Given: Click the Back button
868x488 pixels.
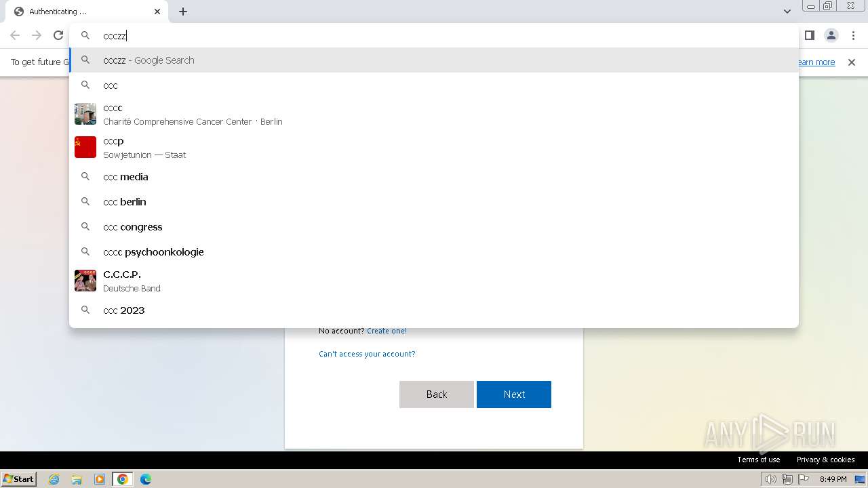Looking at the screenshot, I should pos(437,394).
